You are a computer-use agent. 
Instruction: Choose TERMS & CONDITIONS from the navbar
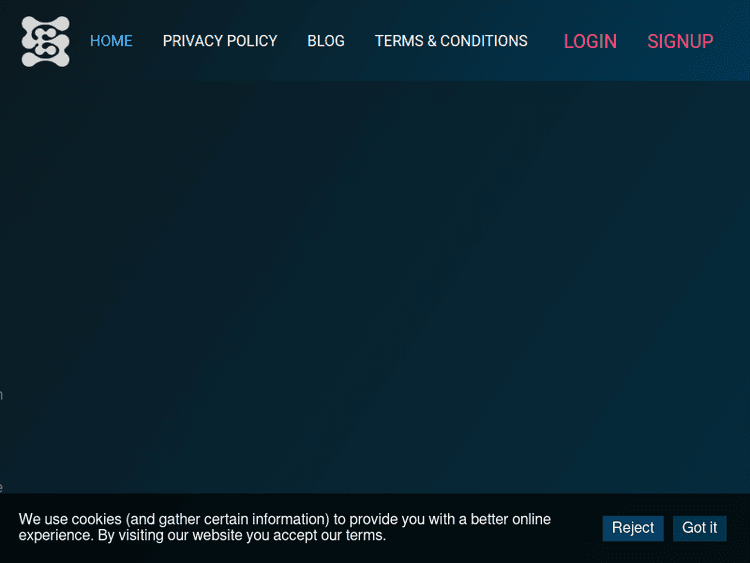(x=451, y=41)
